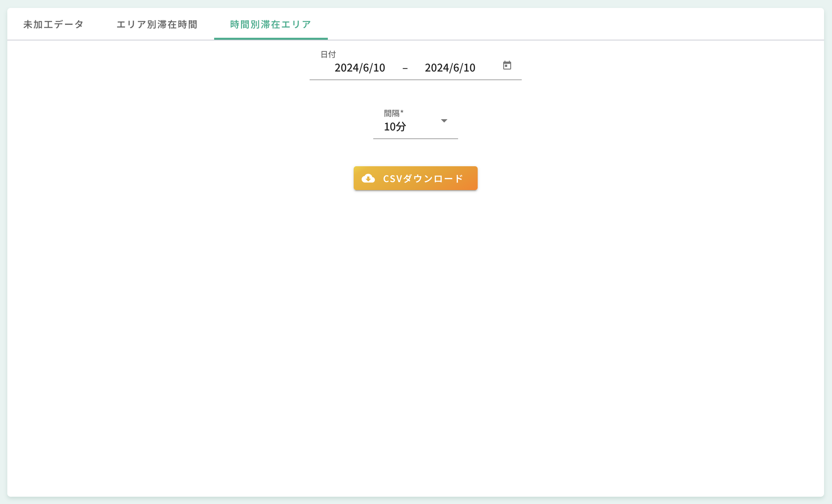
Task: Click the start date 2024/6/10
Action: pyautogui.click(x=359, y=68)
